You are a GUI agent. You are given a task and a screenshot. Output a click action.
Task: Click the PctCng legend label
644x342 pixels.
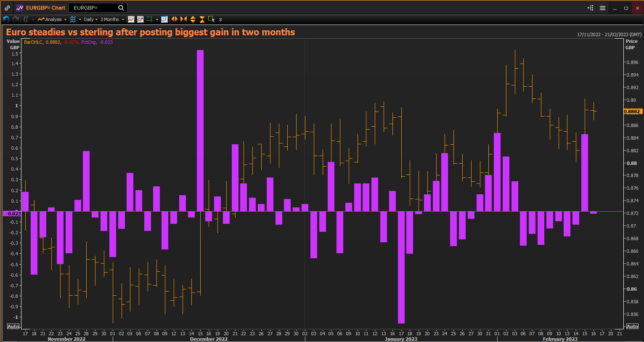[x=89, y=42]
